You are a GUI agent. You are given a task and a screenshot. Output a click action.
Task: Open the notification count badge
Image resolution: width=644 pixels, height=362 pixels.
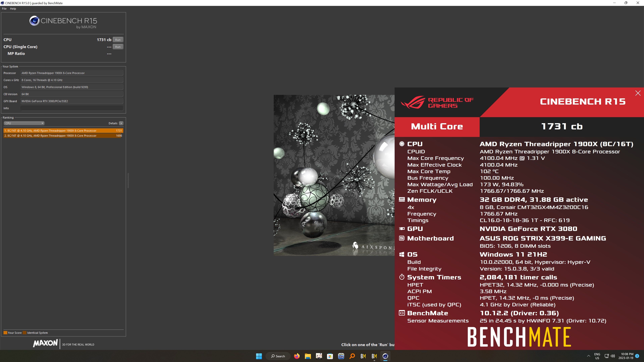[x=637, y=356]
